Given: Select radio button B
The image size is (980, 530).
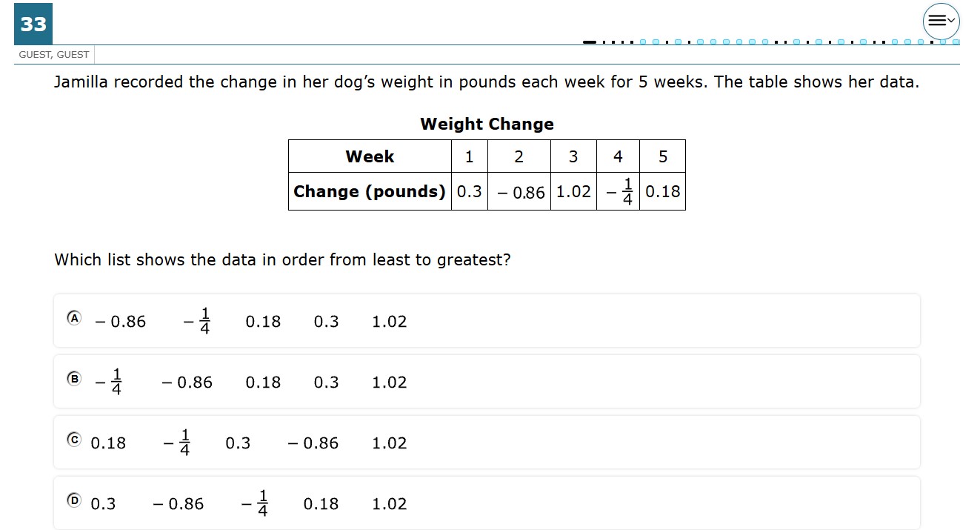Looking at the screenshot, I should pyautogui.click(x=73, y=378).
